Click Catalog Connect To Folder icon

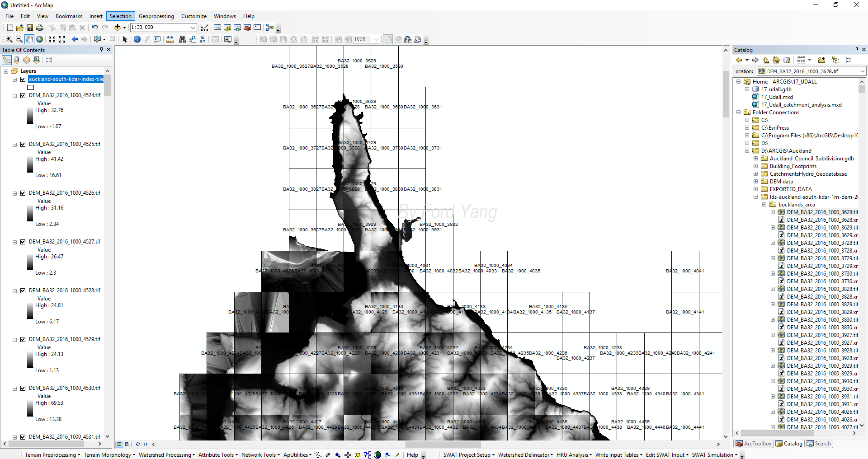(x=821, y=60)
